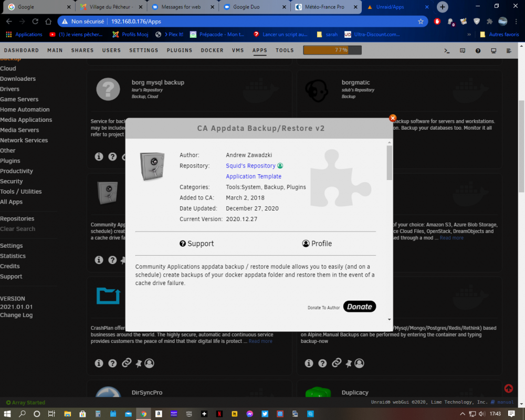Click the help question mark in header
The image size is (525, 420).
pyautogui.click(x=478, y=50)
